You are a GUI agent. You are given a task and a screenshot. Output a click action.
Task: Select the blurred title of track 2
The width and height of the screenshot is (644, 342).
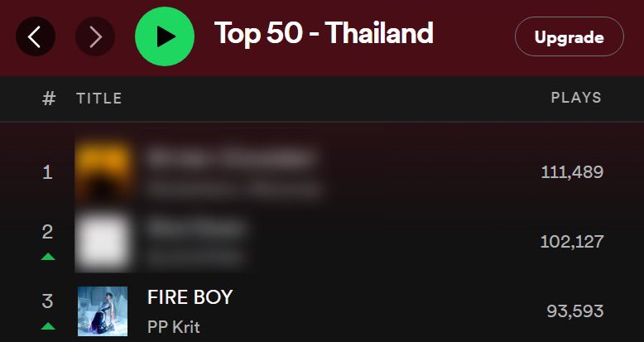[x=196, y=229]
